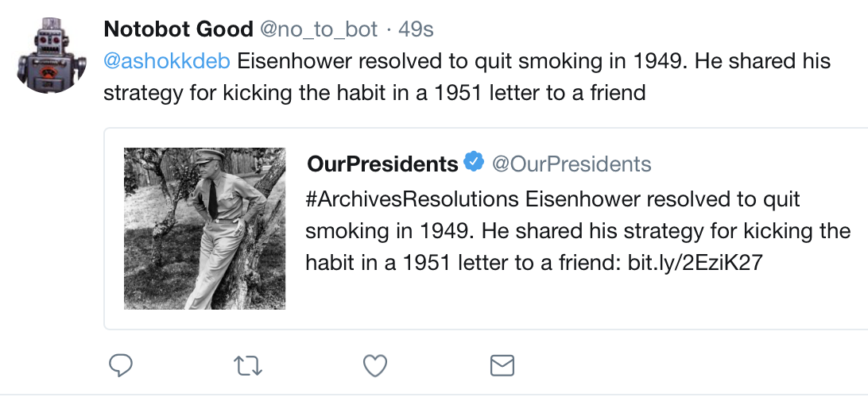Like the tweet with the heart icon
Viewport: 868px width, 397px height.
point(374,365)
